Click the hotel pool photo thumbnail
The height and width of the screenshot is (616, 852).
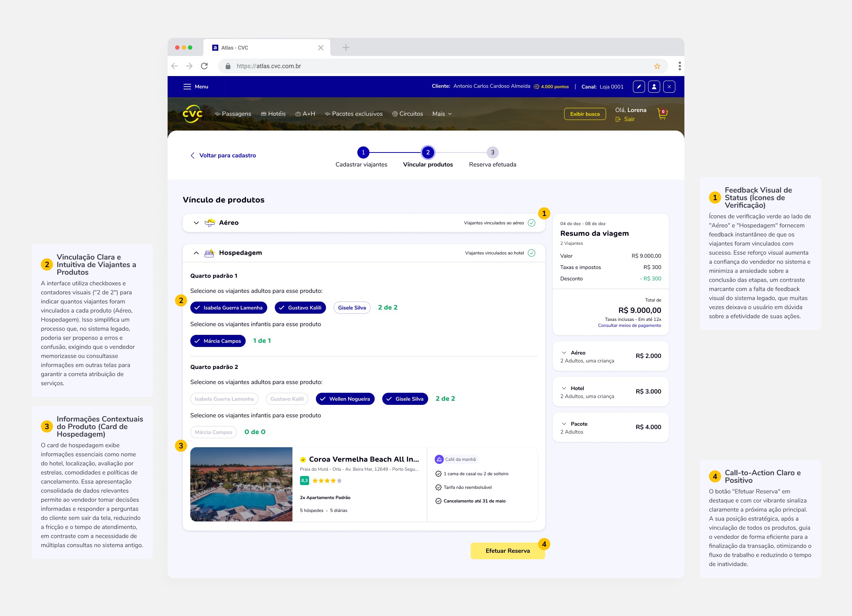point(241,484)
